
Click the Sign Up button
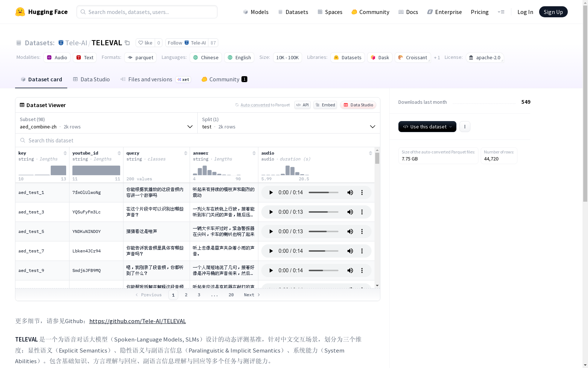point(553,12)
